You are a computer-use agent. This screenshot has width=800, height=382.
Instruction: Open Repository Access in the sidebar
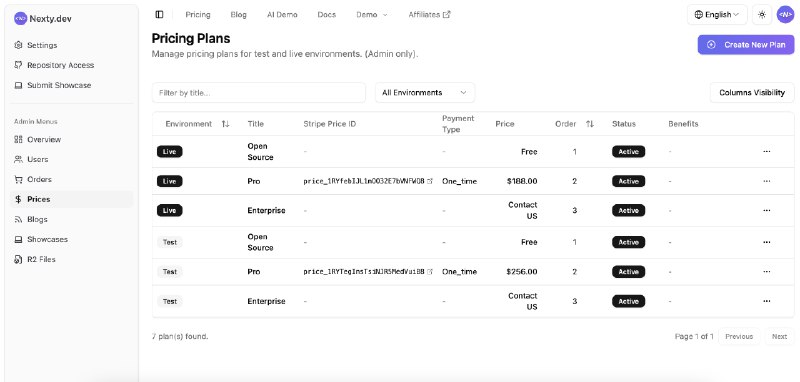click(x=71, y=65)
